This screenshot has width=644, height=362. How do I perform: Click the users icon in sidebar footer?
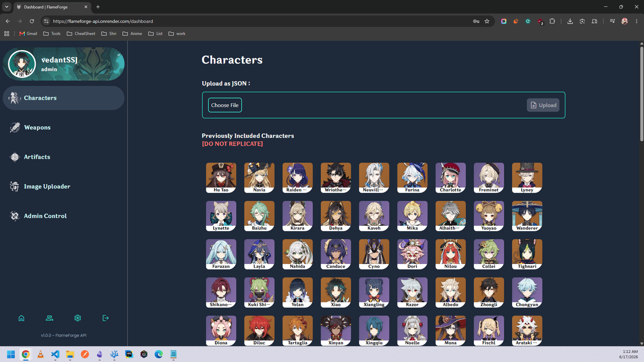pyautogui.click(x=49, y=318)
